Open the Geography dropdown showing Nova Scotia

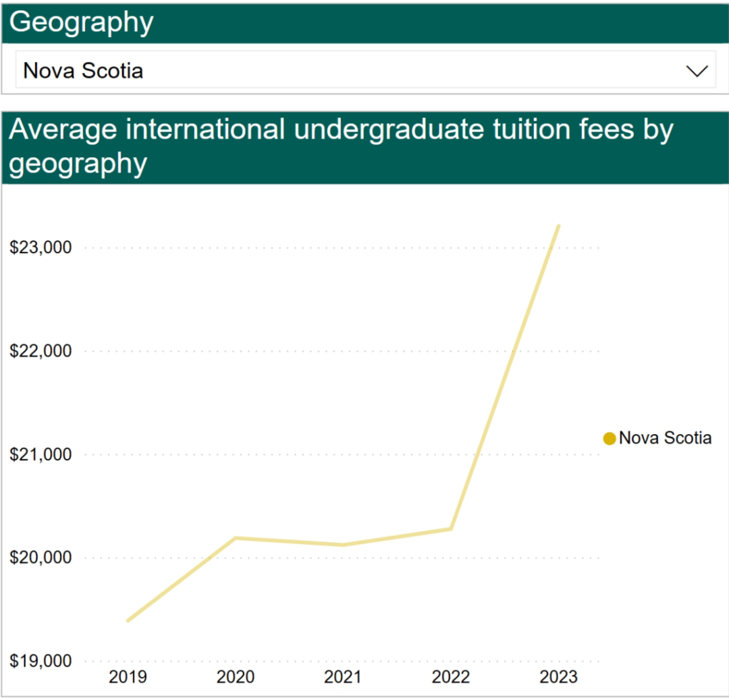point(365,70)
